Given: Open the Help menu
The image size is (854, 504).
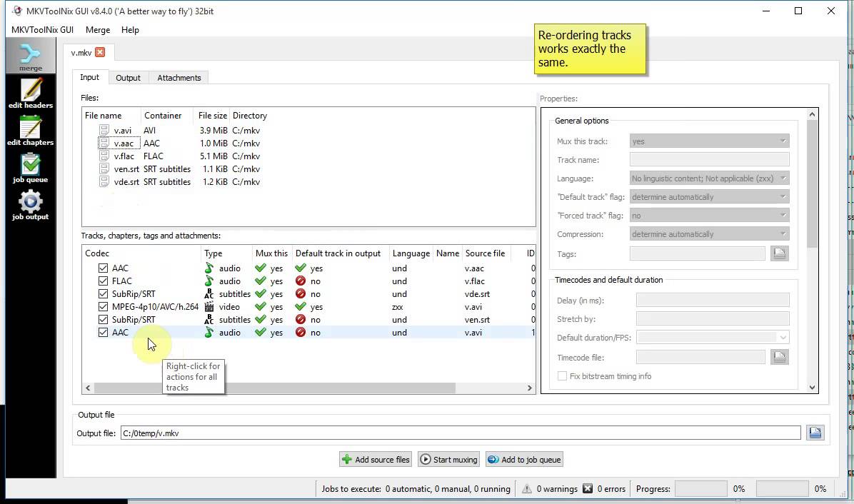Looking at the screenshot, I should coord(130,30).
